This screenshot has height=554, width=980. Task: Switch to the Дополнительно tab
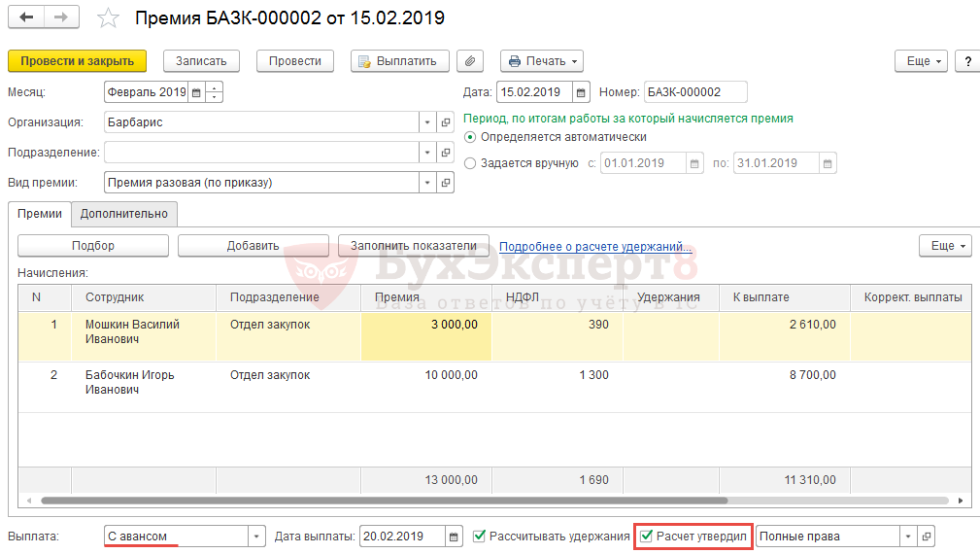[x=123, y=214]
